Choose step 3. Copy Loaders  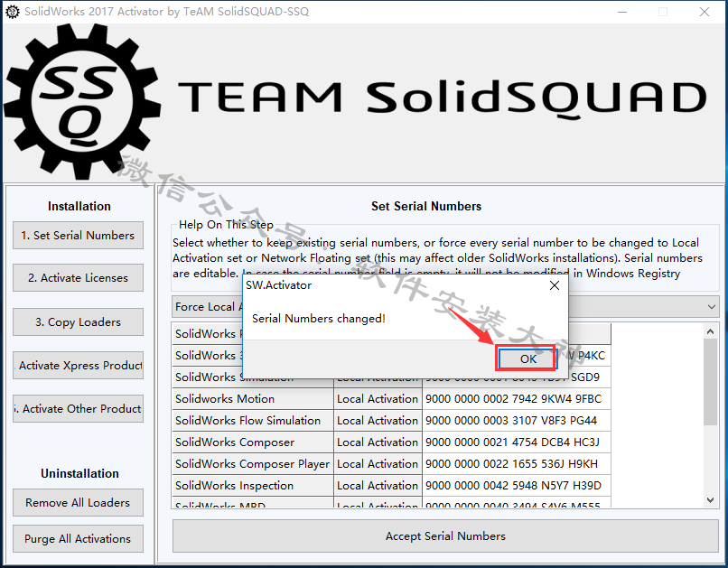pyautogui.click(x=78, y=321)
